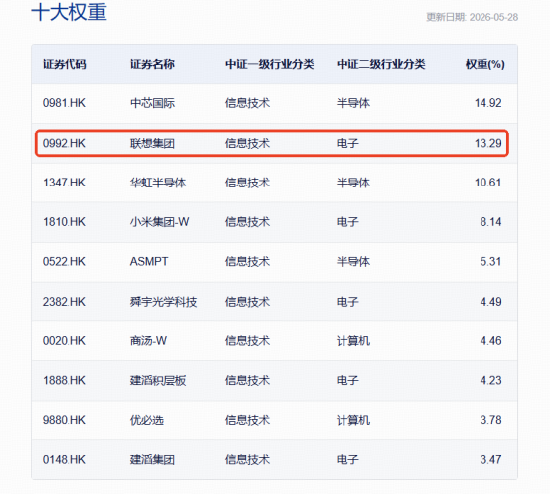Select stock code 0981.HK

(x=64, y=103)
